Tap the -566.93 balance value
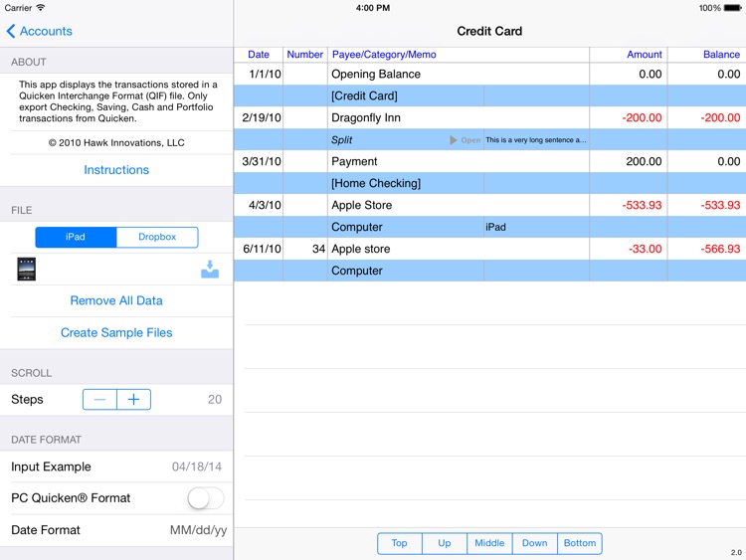The width and height of the screenshot is (746, 560). pos(720,249)
